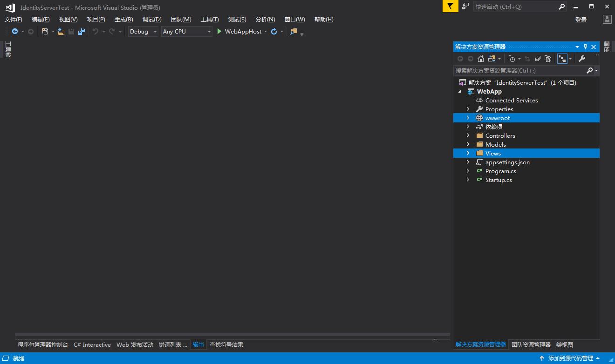Screen dimensions: 615x364
Task: Click the wwwroot globe icon
Action: (479, 118)
